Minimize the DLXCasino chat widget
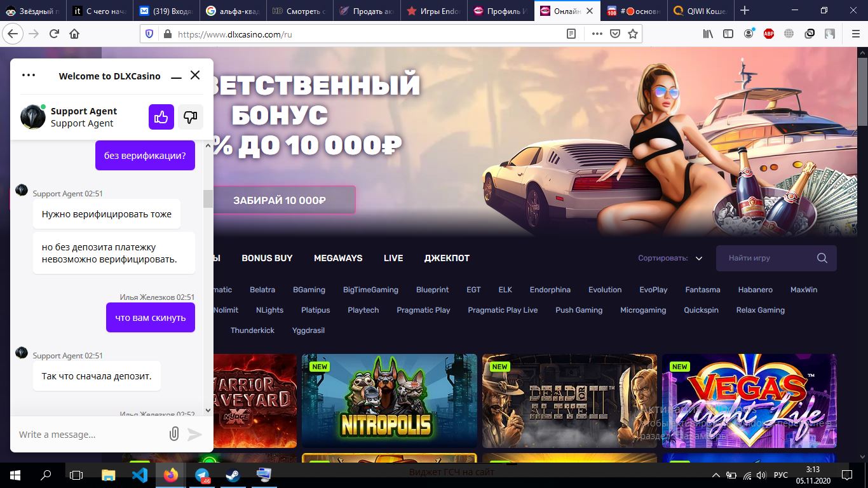The height and width of the screenshot is (488, 868). [176, 76]
